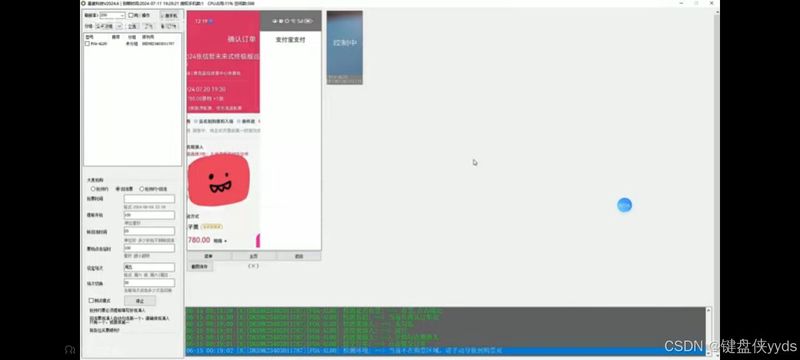Image resolution: width=800 pixels, height=360 pixels.
Task: Click the 返回 back button below phone screen
Action: coord(299,256)
